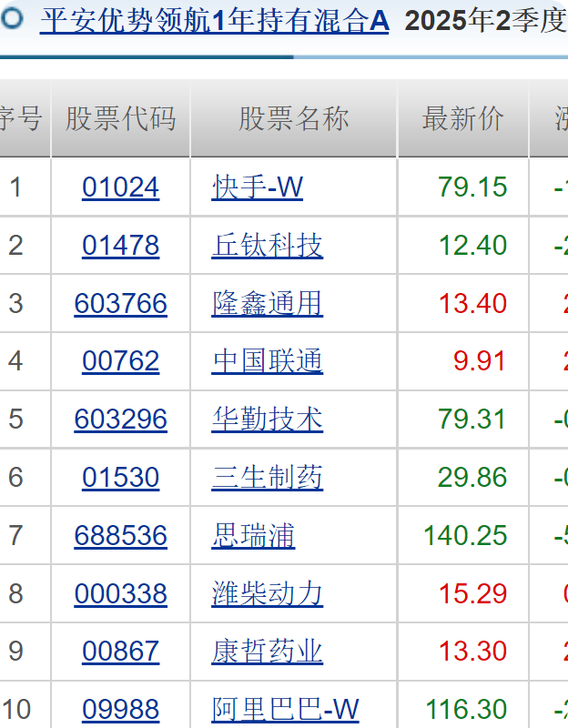The width and height of the screenshot is (568, 728).
Task: Click the 最新价 column header
Action: (x=463, y=118)
